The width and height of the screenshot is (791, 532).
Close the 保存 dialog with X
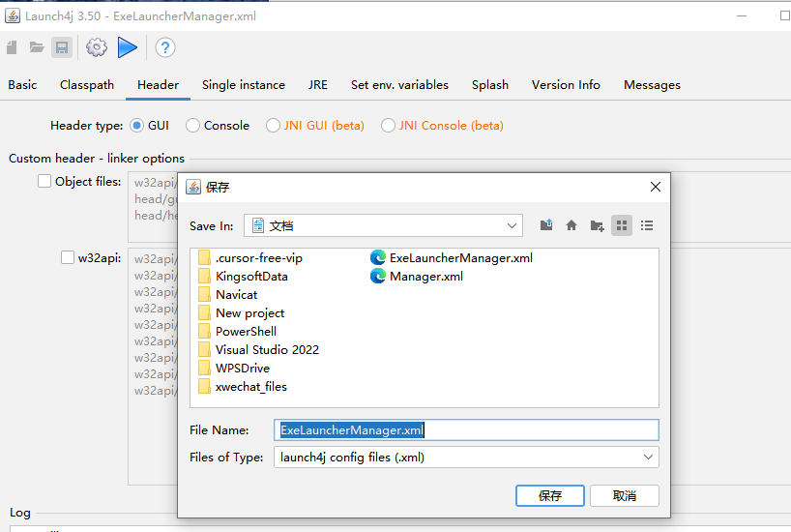656,187
